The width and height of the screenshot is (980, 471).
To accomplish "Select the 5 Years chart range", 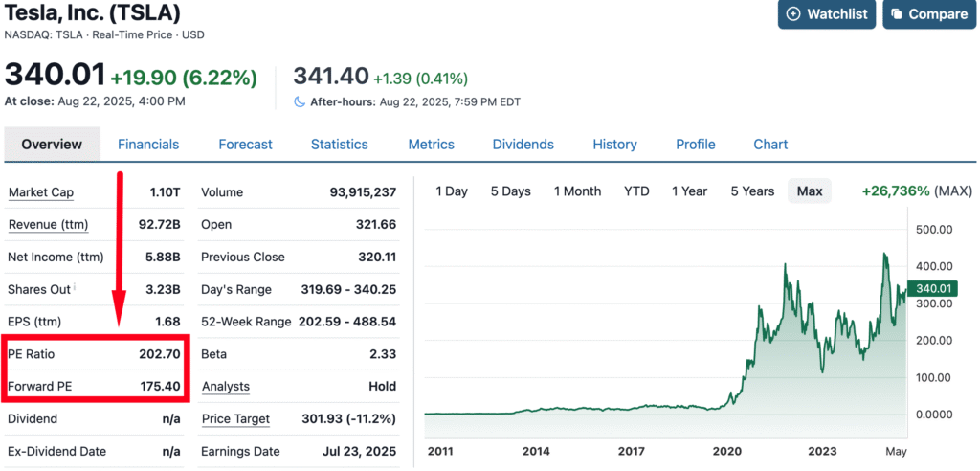I will pos(752,191).
